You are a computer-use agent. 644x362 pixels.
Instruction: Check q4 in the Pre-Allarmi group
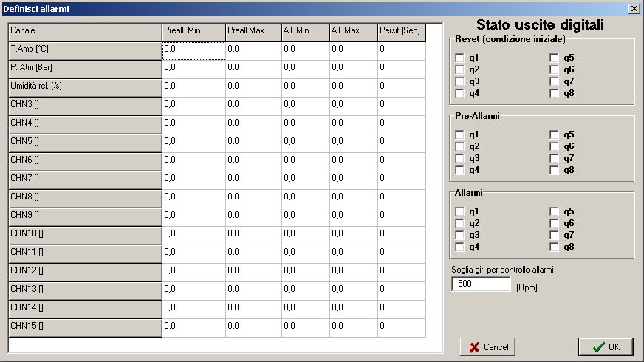click(x=460, y=170)
